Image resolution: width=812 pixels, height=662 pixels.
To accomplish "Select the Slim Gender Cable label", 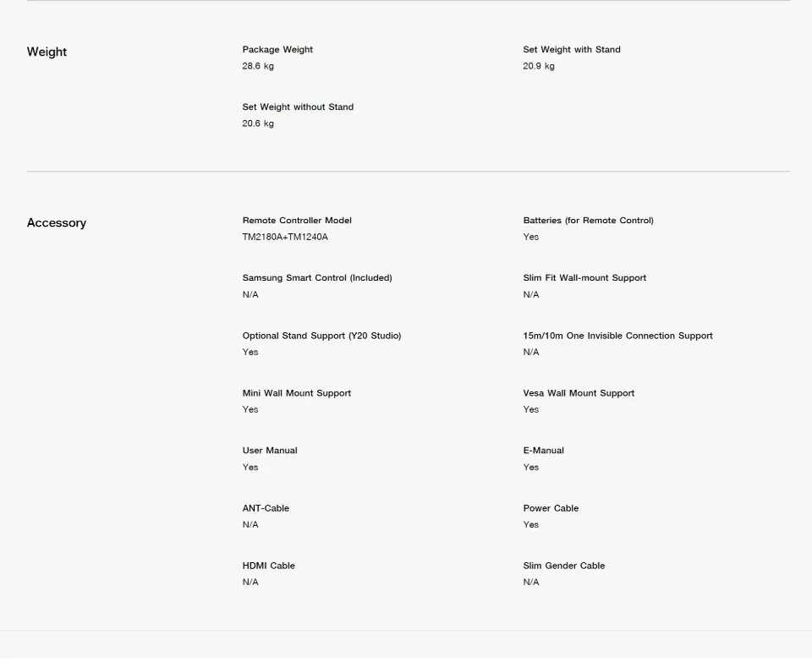I will [x=563, y=566].
